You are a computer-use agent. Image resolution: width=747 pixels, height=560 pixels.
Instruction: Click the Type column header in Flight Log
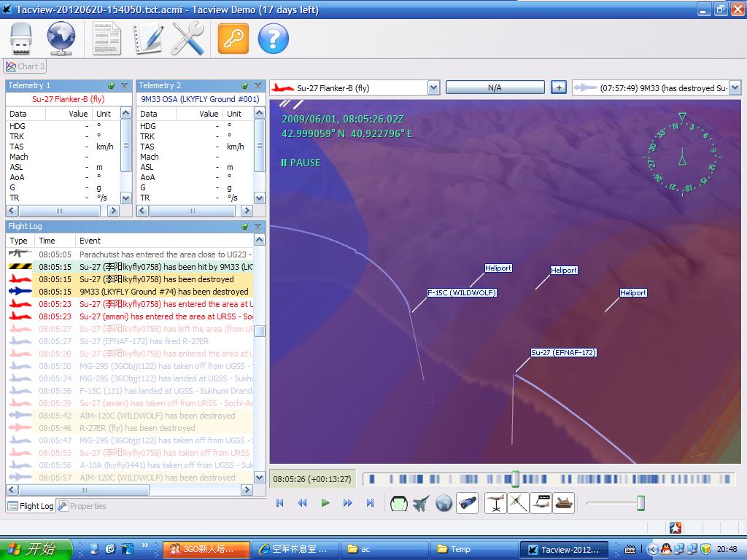[x=21, y=241]
